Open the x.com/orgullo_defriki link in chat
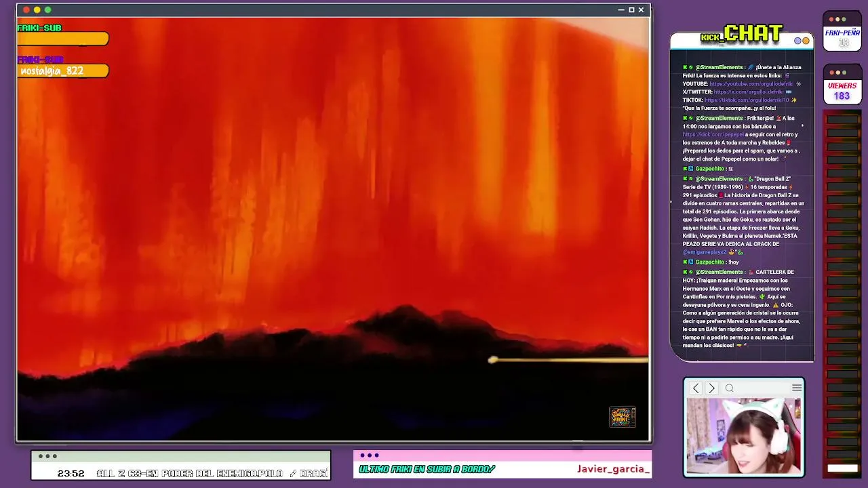Image resolution: width=868 pixels, height=488 pixels. 749,92
